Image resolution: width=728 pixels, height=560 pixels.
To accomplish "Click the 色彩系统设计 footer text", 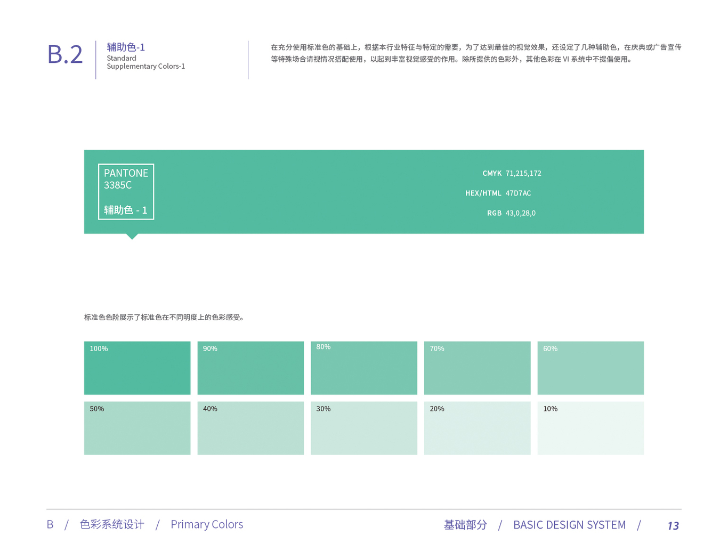I will (x=112, y=524).
